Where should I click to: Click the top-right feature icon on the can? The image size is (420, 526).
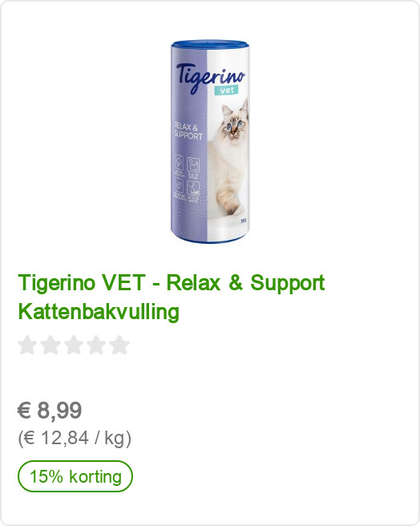[x=193, y=165]
